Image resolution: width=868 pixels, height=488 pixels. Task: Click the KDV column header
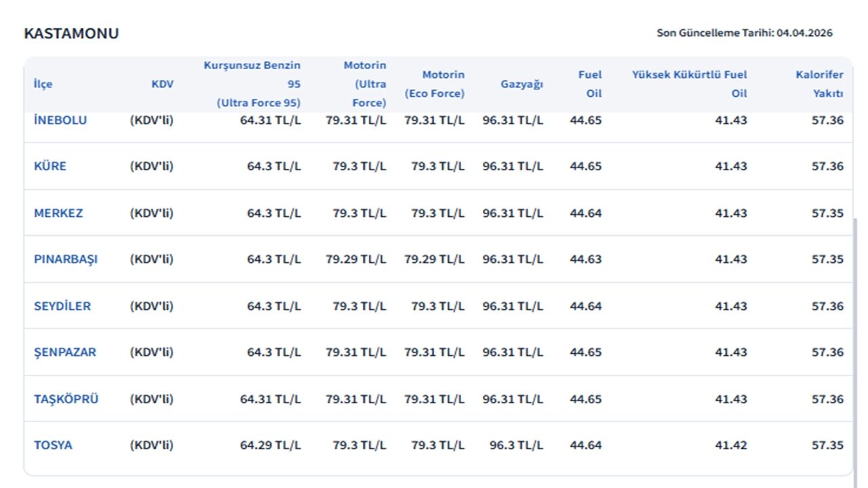pos(162,84)
